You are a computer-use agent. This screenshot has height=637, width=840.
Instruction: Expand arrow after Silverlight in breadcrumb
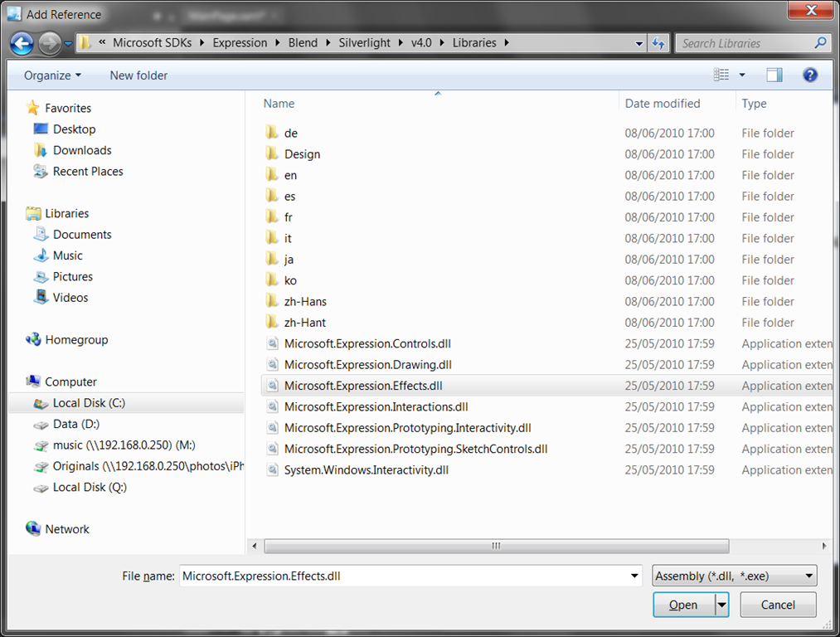(401, 43)
